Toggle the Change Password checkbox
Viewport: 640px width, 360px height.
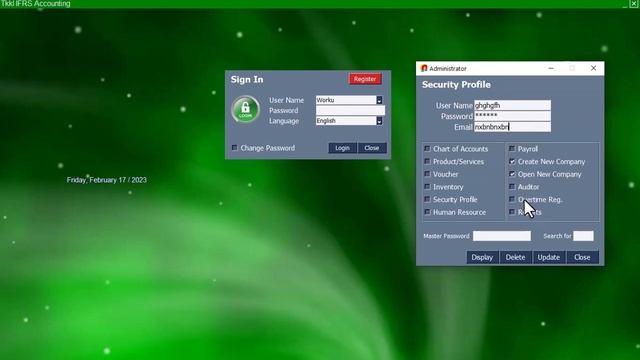pyautogui.click(x=235, y=148)
